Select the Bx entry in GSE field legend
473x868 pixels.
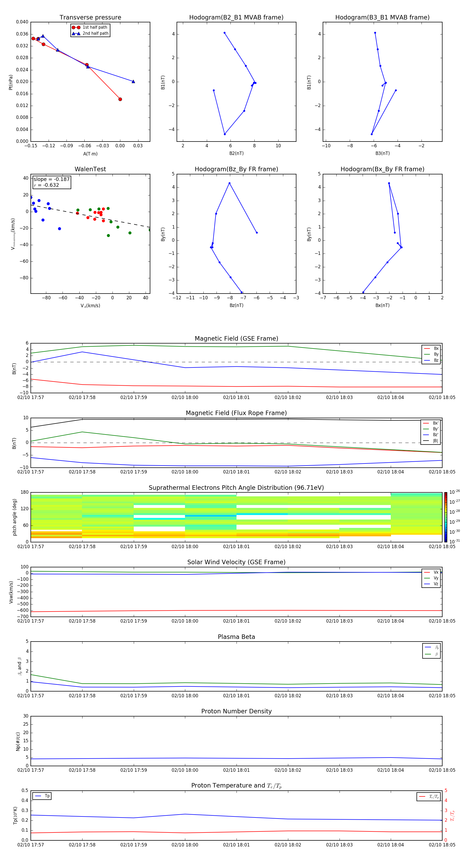431,349
